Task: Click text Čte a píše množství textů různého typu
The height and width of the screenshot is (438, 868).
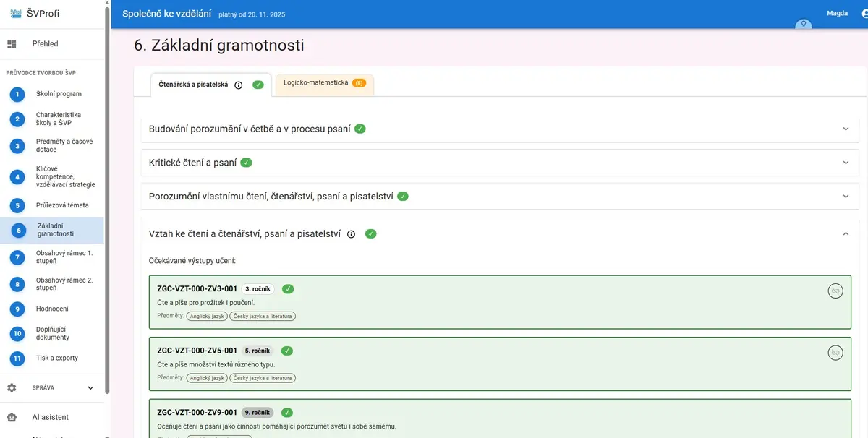Action: [216, 364]
